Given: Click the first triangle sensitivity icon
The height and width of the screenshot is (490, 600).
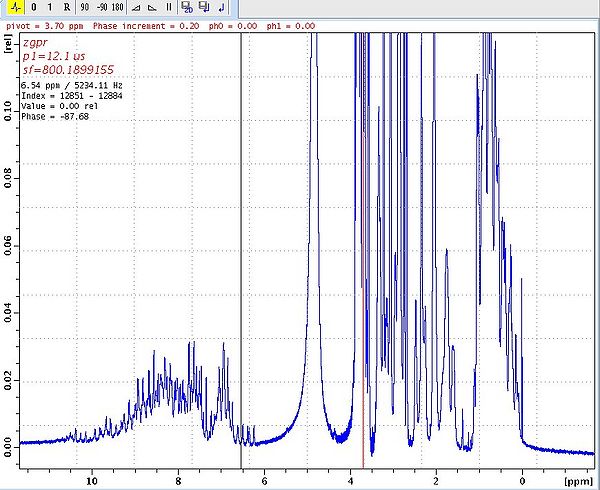Looking at the screenshot, I should point(137,8).
